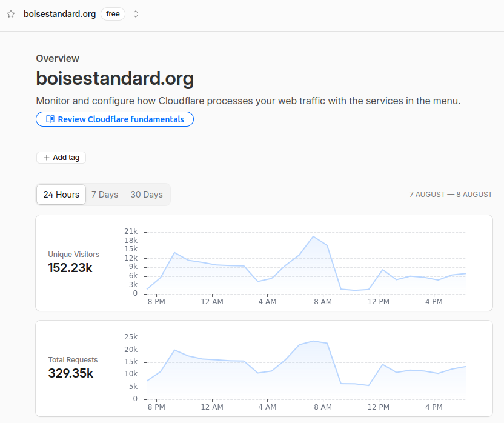Click the 152.23k visitors value
504x423 pixels.
(70, 268)
